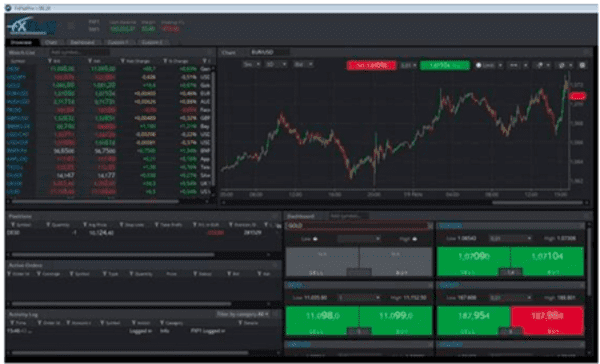Click the FXP1 Logged in log entry
The image size is (600, 364).
coord(208,331)
